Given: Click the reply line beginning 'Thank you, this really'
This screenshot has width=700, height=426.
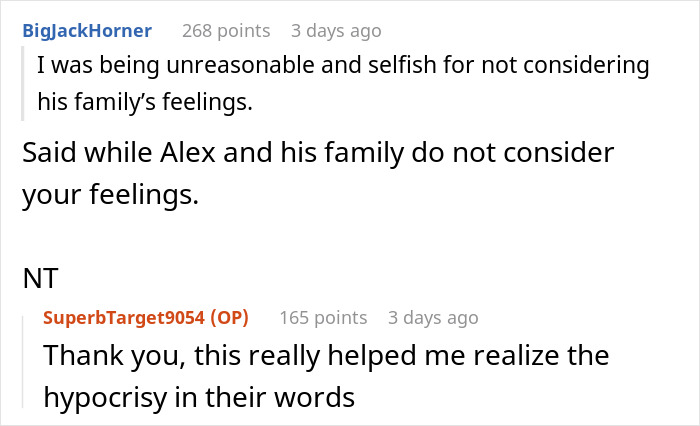Looking at the screenshot, I should pos(325,355).
